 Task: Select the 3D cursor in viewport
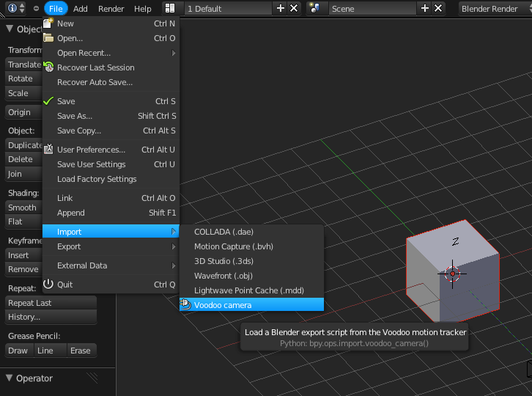click(452, 274)
